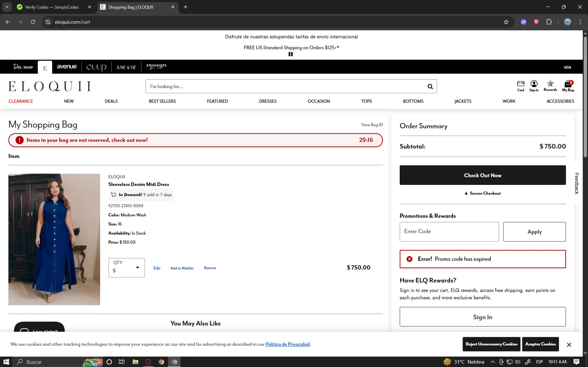Click the Edit link for the dress
This screenshot has height=367, width=588.
click(157, 268)
